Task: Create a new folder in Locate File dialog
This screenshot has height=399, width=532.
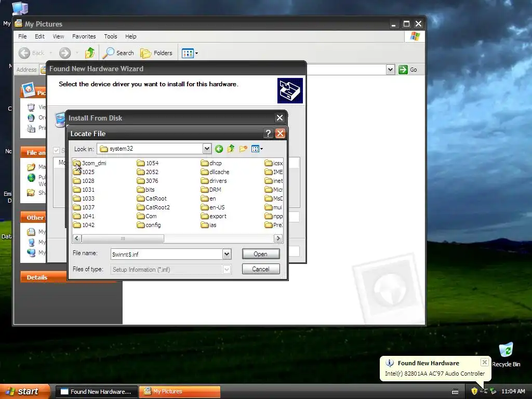Action: [243, 149]
